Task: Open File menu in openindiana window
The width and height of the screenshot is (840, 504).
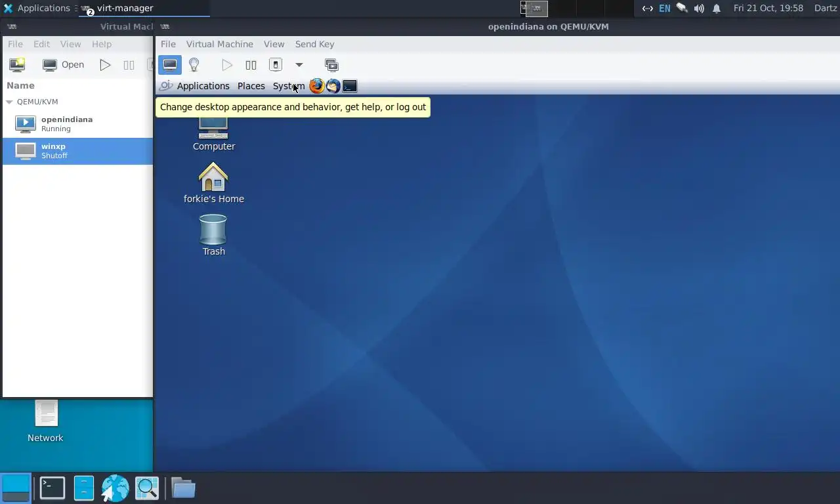Action: click(168, 44)
